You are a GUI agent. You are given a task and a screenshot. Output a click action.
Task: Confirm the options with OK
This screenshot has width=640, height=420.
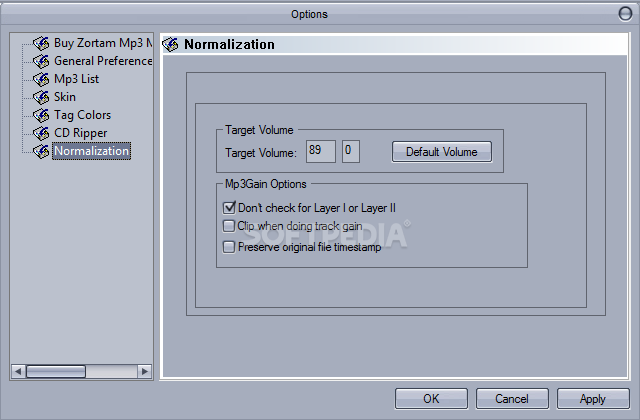[431, 398]
